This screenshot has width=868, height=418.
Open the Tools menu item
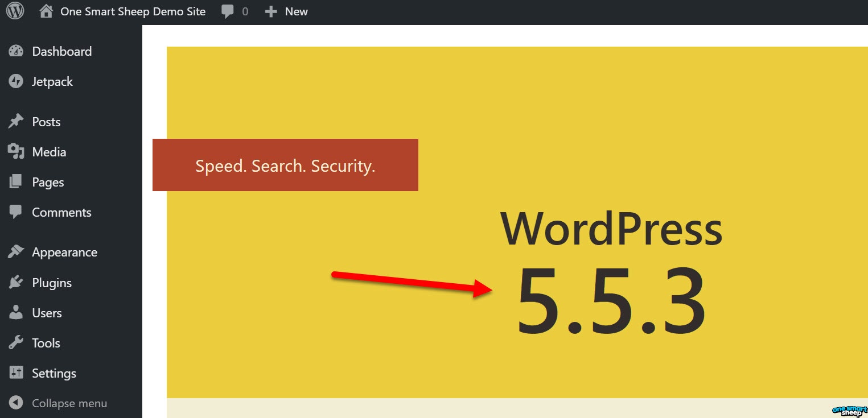tap(46, 343)
